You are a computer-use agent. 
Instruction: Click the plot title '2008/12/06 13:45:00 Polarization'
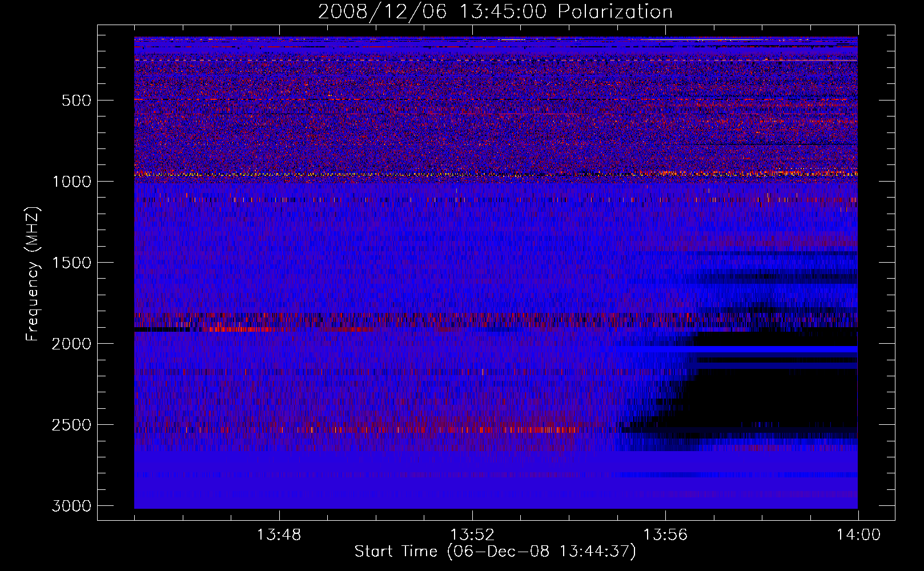(x=495, y=12)
